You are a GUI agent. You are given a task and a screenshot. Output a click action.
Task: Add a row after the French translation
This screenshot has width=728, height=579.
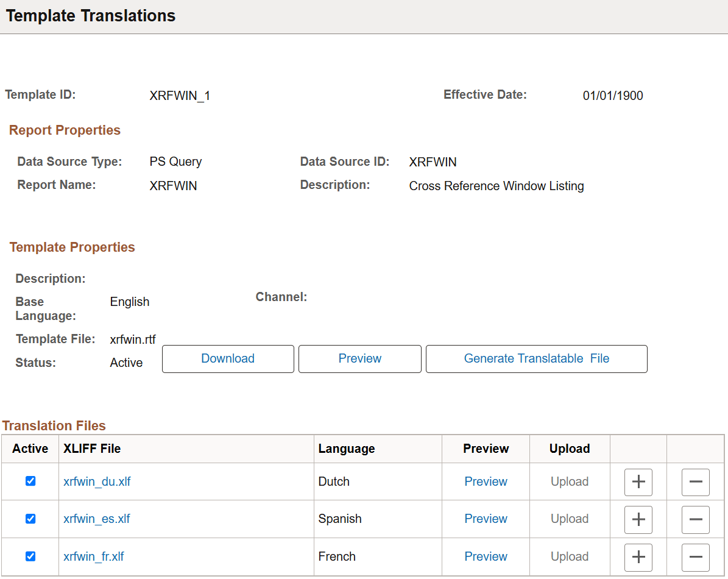click(x=638, y=556)
